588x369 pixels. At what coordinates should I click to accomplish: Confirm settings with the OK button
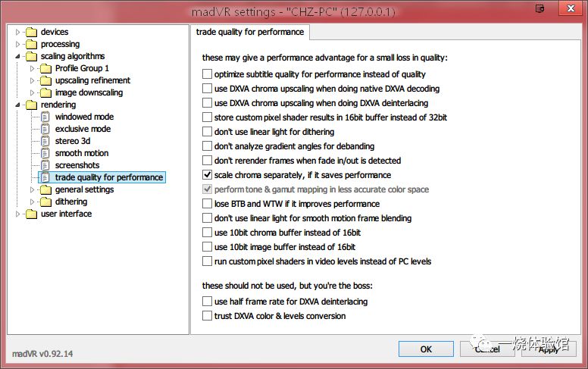pos(426,349)
